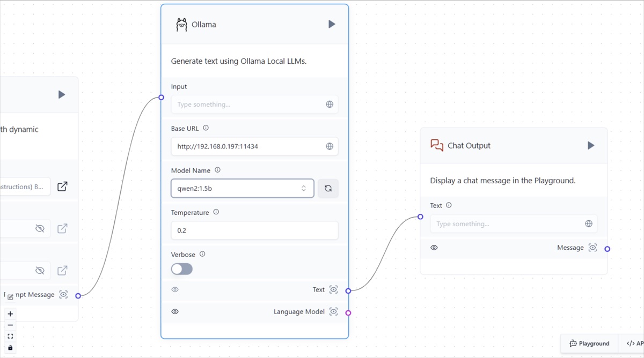Viewport: 644px width, 358px height.
Task: Toggle the Verbose switch on
Action: click(182, 269)
